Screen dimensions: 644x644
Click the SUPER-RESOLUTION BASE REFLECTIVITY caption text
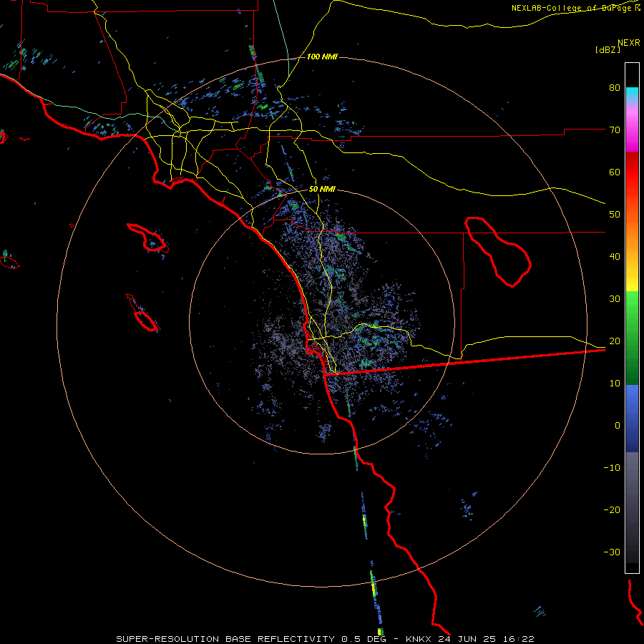point(225,639)
